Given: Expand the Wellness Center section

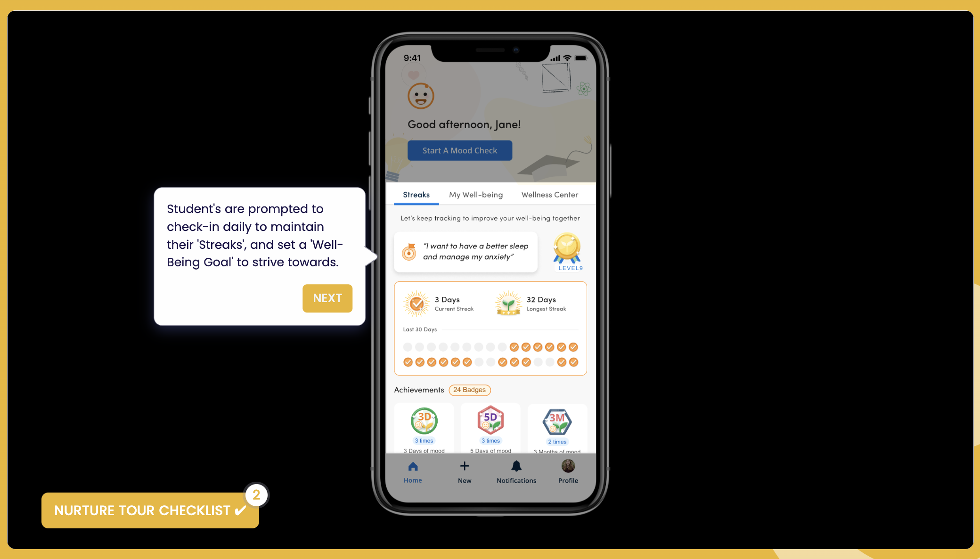Looking at the screenshot, I should pyautogui.click(x=548, y=195).
